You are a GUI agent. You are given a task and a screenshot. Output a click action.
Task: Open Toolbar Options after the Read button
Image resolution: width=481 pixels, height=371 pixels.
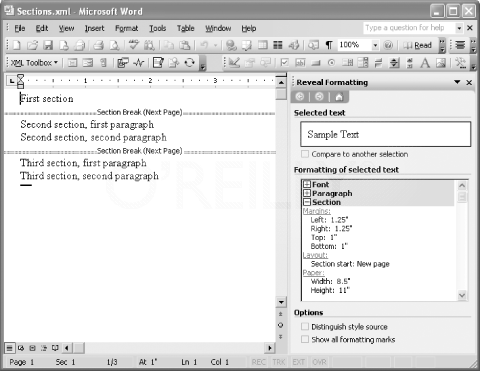click(x=442, y=45)
